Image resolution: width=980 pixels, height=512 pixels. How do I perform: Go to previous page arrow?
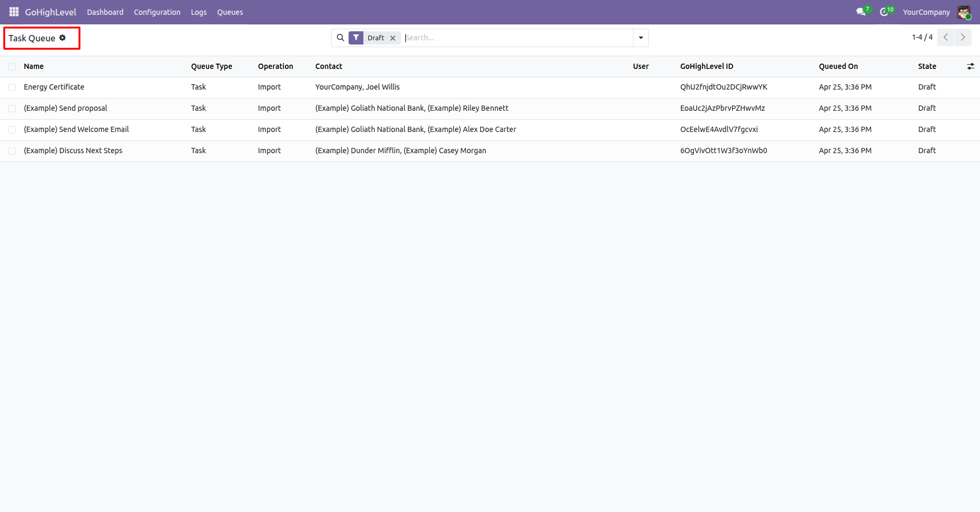(946, 37)
